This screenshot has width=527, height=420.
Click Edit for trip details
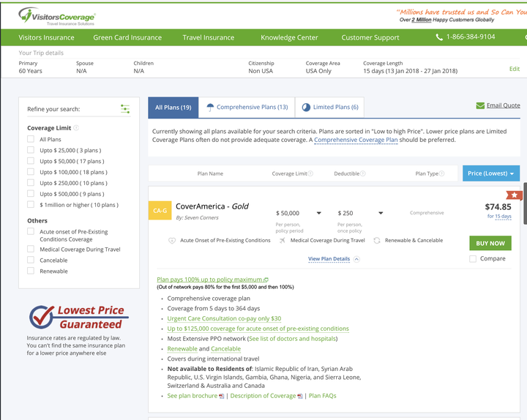click(x=515, y=69)
